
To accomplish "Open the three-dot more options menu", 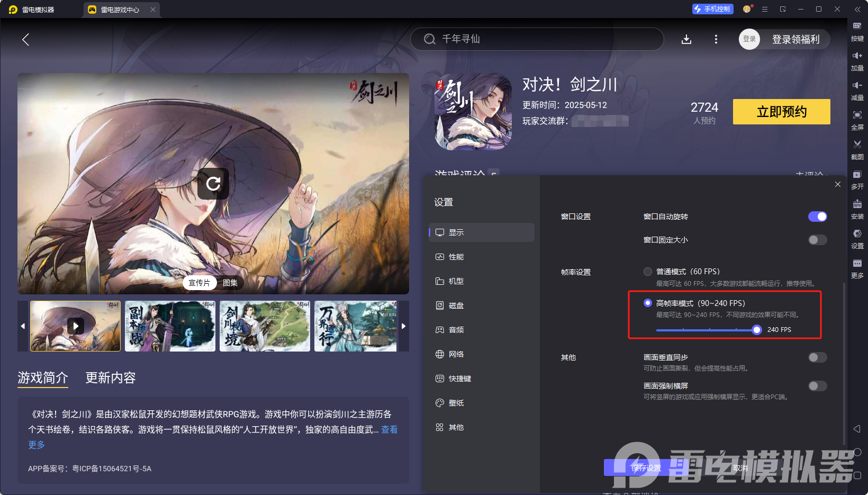I will (x=716, y=39).
